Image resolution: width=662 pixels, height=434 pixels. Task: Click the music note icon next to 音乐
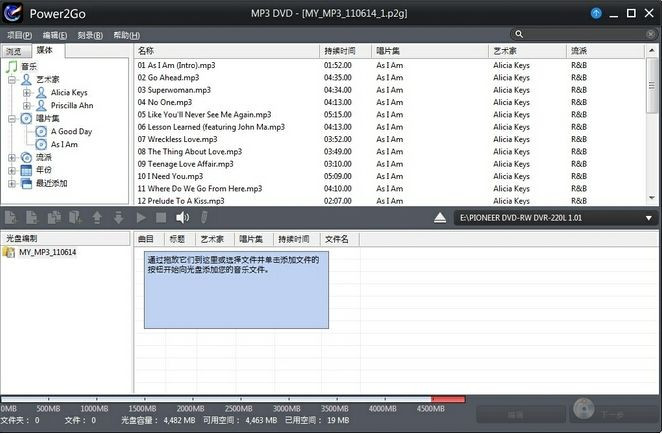pos(12,66)
